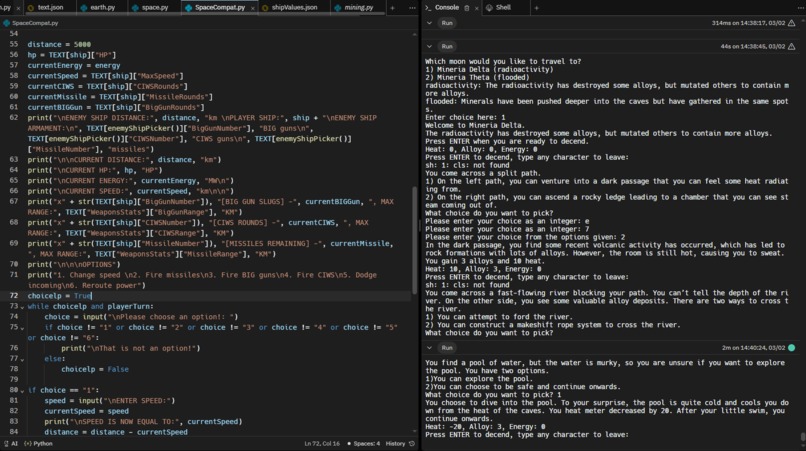The image size is (806, 451).
Task: Click the 'currentSpeed = speed' code line
Action: [86, 411]
